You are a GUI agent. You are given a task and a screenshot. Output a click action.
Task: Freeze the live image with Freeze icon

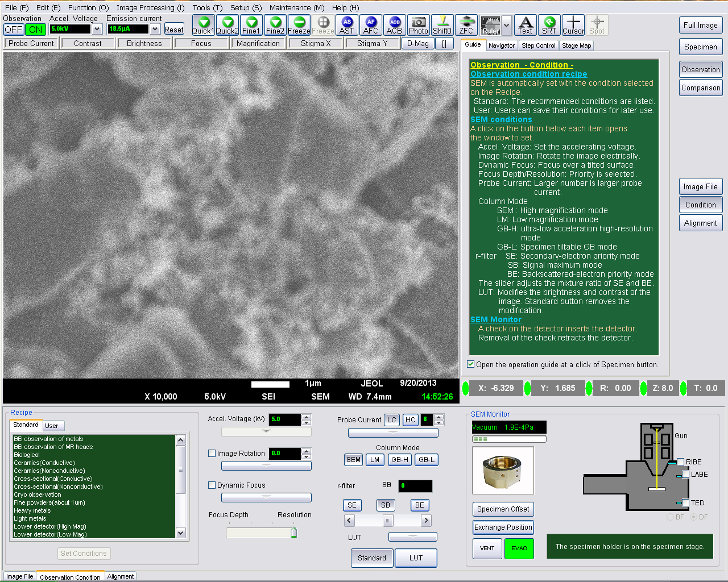[299, 25]
